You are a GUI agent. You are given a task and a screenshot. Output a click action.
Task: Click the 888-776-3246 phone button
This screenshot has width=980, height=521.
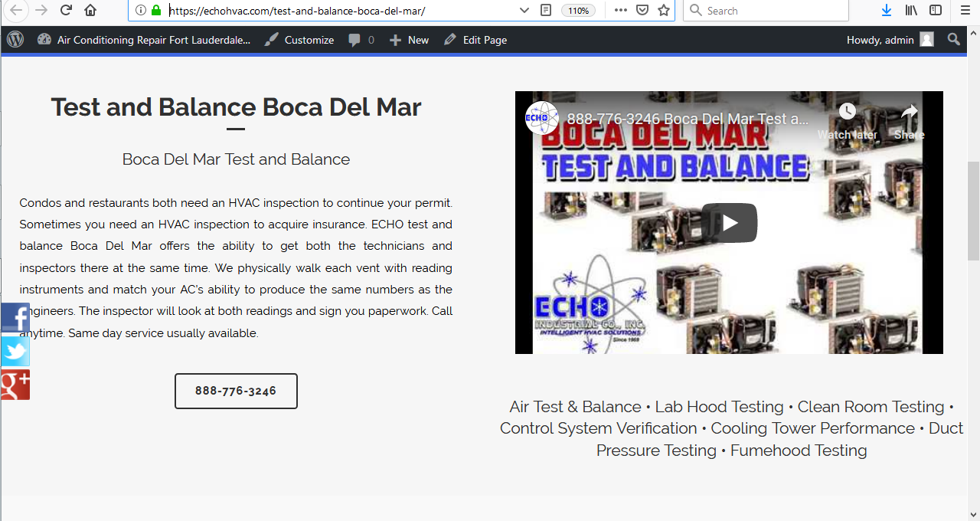[x=236, y=391]
